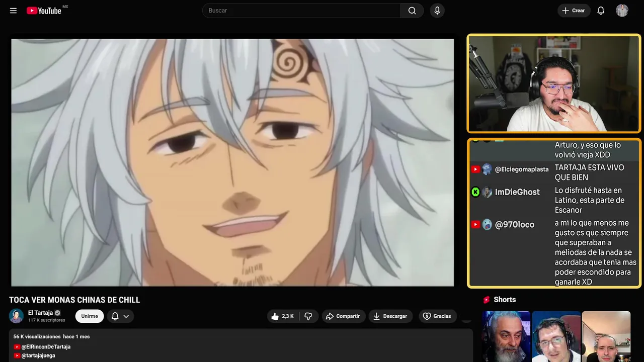Image resolution: width=644 pixels, height=362 pixels.
Task: Click the verified badge next to El Tartaja
Action: click(x=57, y=313)
